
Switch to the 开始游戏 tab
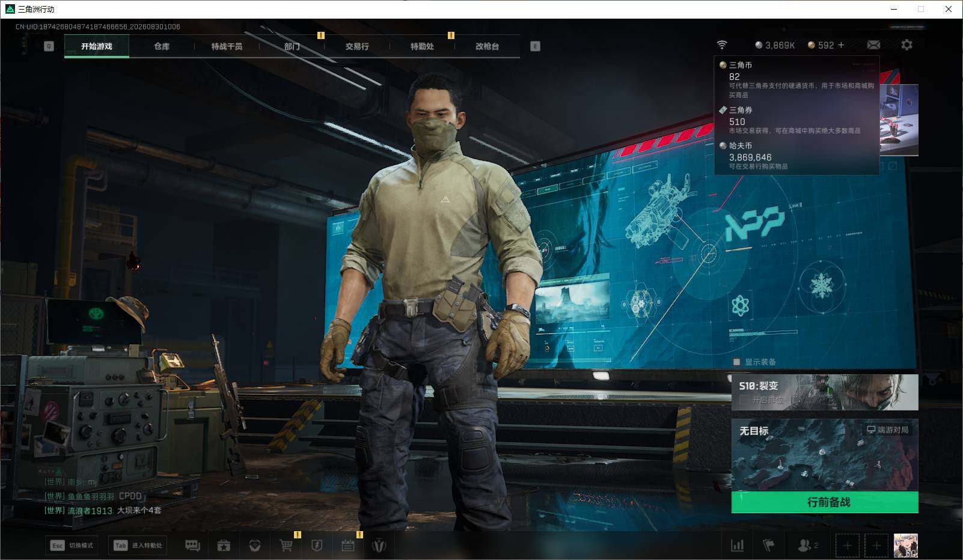click(x=97, y=46)
